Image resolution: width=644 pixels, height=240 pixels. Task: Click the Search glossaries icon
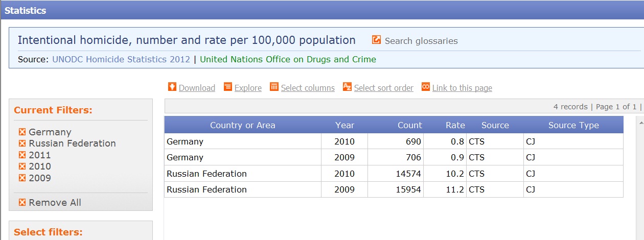[x=377, y=40]
